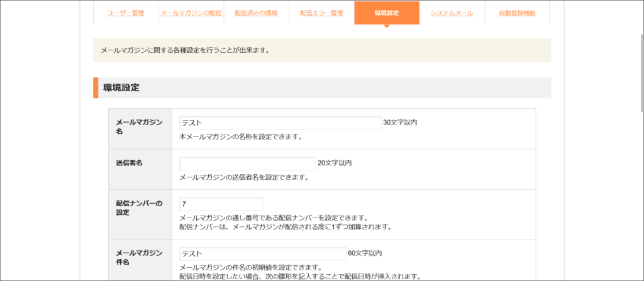Switch to the システムメール tab
Screen dimensions: 644x281
click(452, 13)
